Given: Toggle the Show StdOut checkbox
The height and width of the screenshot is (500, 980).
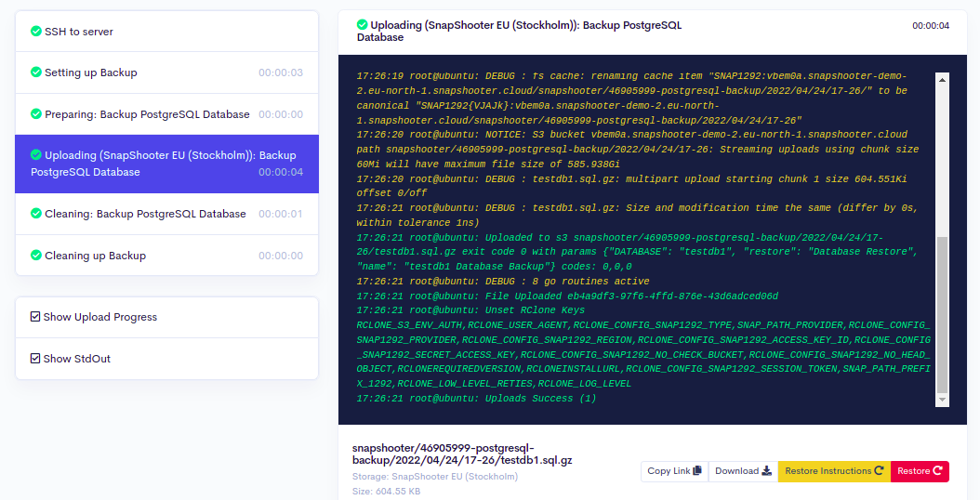Looking at the screenshot, I should [35, 358].
